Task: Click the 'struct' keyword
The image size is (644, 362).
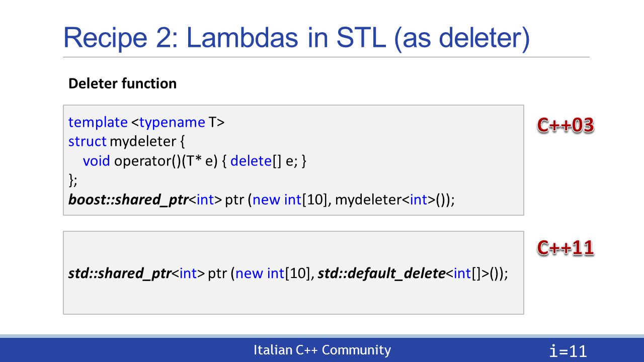Action: [88, 142]
